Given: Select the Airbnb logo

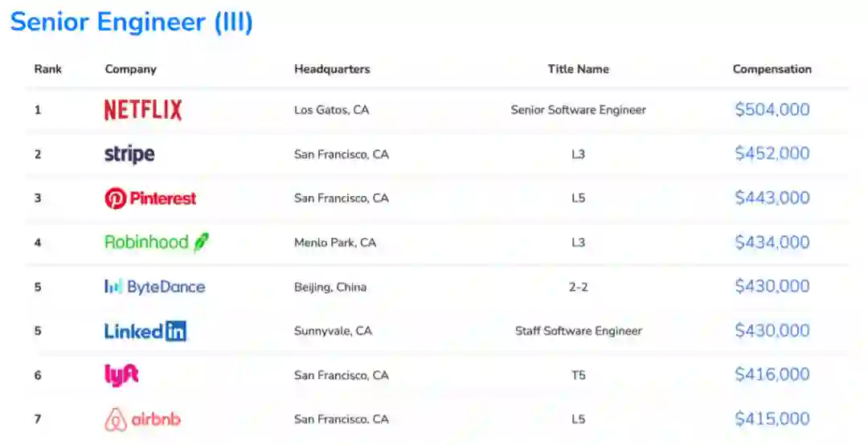Looking at the screenshot, I should tap(142, 419).
